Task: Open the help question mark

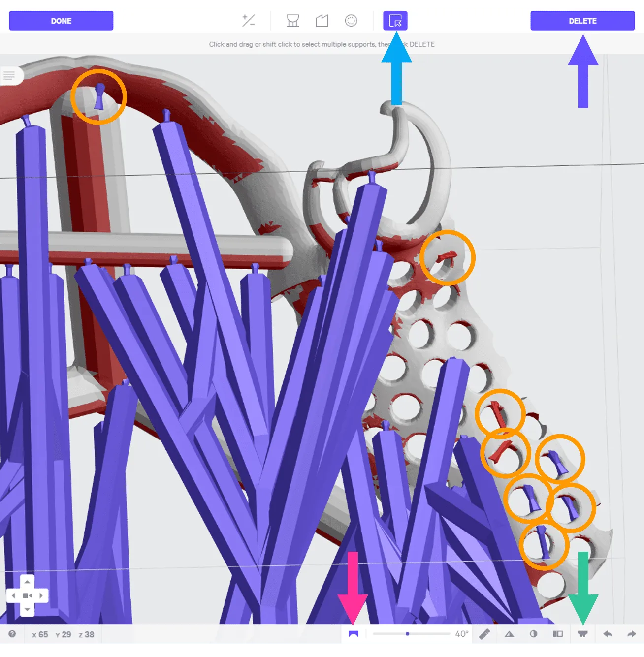Action: pyautogui.click(x=12, y=634)
